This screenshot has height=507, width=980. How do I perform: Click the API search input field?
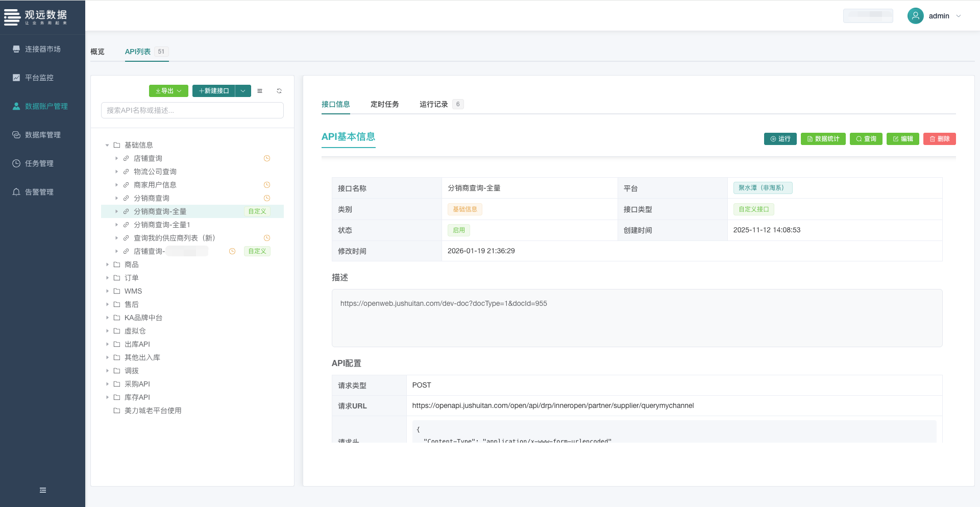tap(192, 110)
